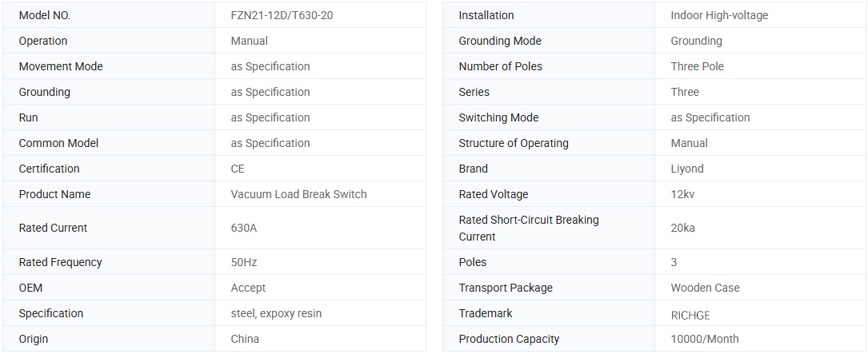Viewport: 868px width, 354px height.
Task: Click the 50Hz rated frequency value
Action: [244, 262]
